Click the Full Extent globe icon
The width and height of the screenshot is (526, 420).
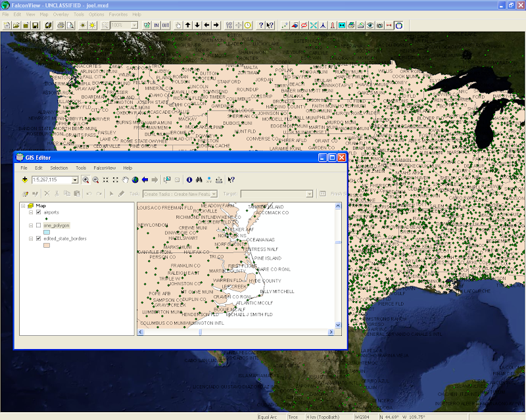[135, 180]
